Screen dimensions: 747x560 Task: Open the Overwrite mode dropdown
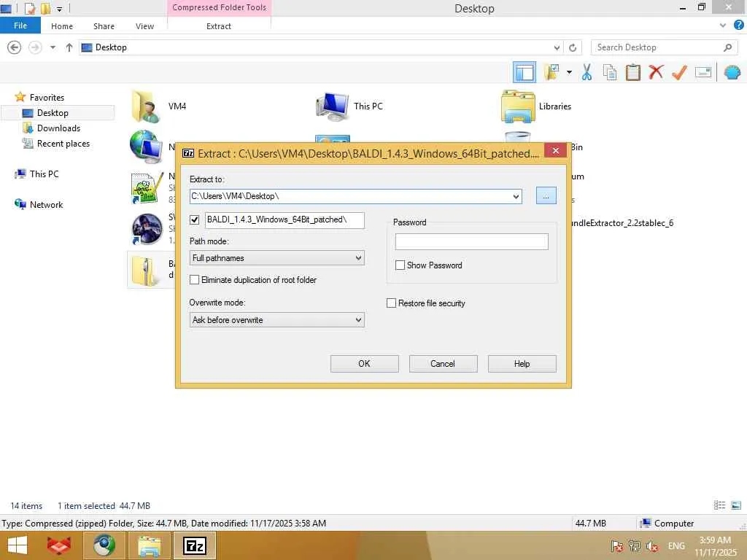point(276,320)
